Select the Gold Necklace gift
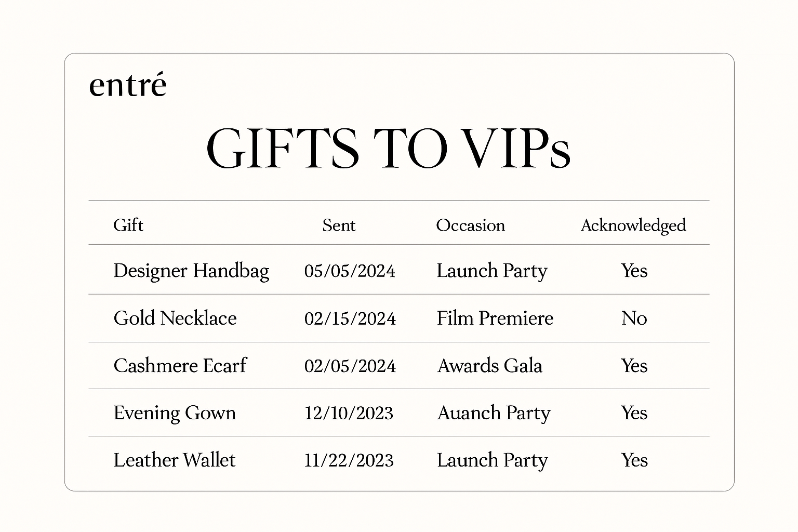 click(175, 318)
